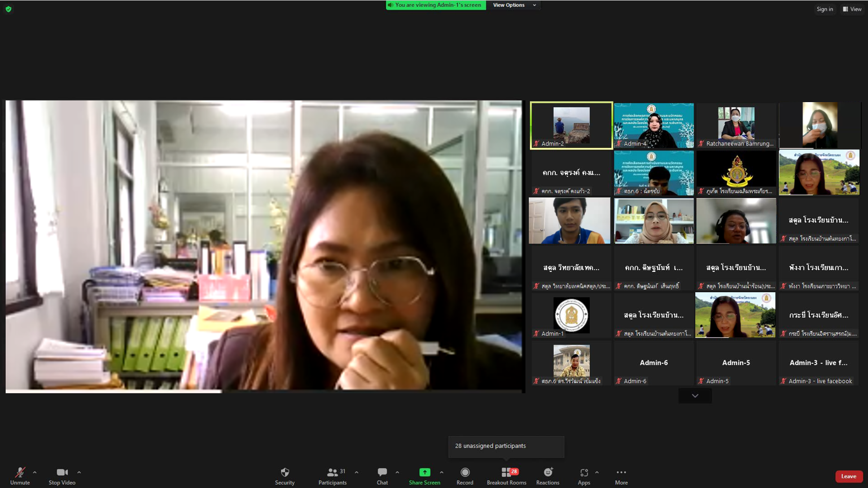
Task: Click muted mic icon on Admin-1 tile
Action: click(x=536, y=334)
